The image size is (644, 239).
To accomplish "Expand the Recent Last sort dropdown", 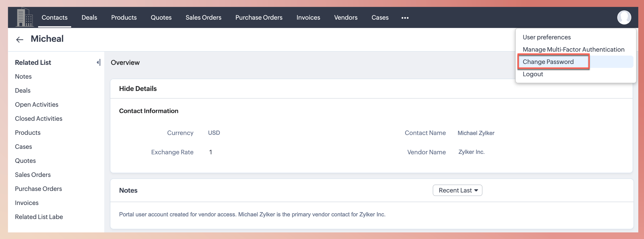I will coord(457,190).
